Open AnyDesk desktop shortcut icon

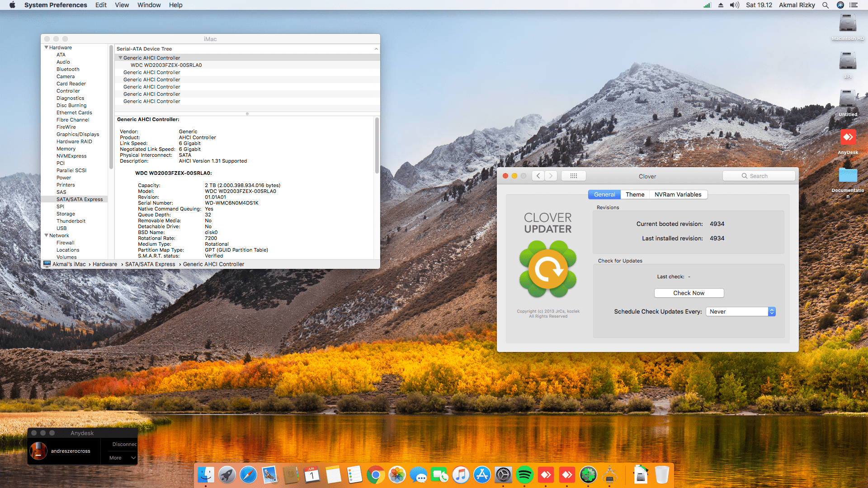click(x=848, y=138)
